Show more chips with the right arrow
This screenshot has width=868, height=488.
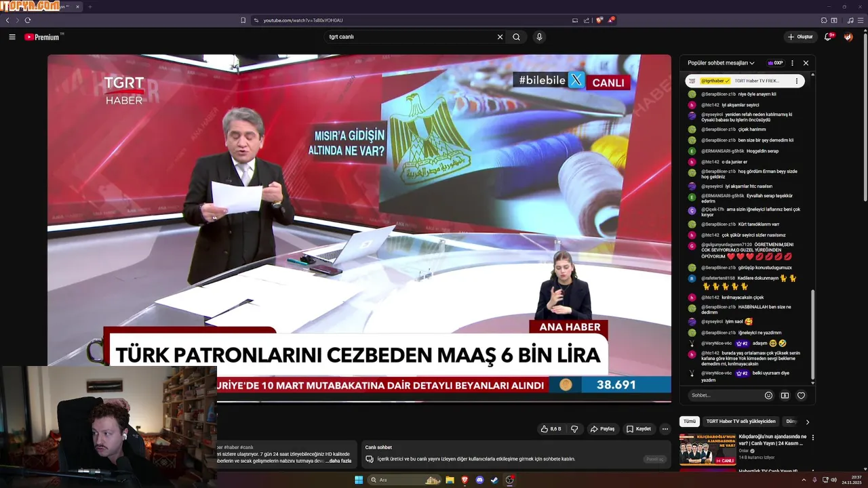807,422
